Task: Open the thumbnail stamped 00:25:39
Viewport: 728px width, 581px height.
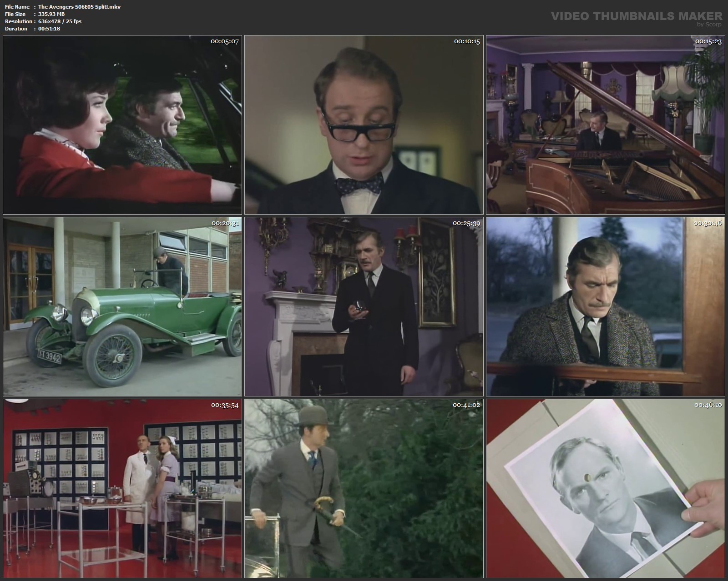Action: pos(364,306)
